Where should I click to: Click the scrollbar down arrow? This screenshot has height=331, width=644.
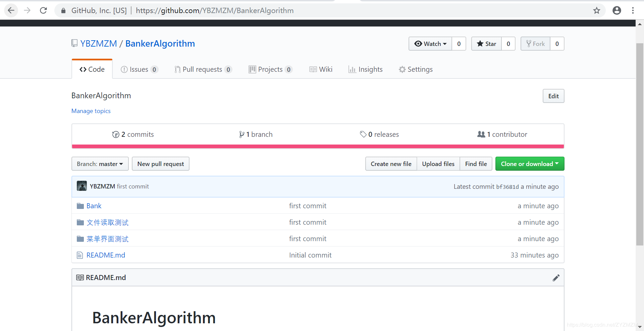[x=640, y=327]
